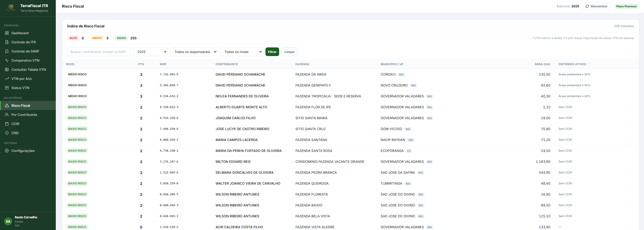Click the Por Contribuinte people icon
This screenshot has width=644, height=230.
[x=7, y=115]
